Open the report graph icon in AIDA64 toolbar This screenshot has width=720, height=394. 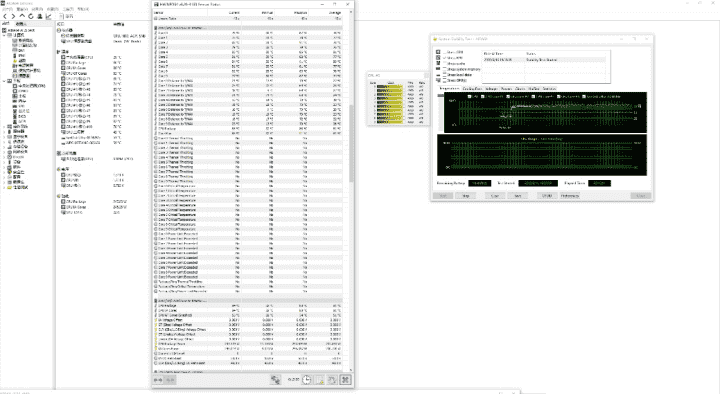coord(48,16)
